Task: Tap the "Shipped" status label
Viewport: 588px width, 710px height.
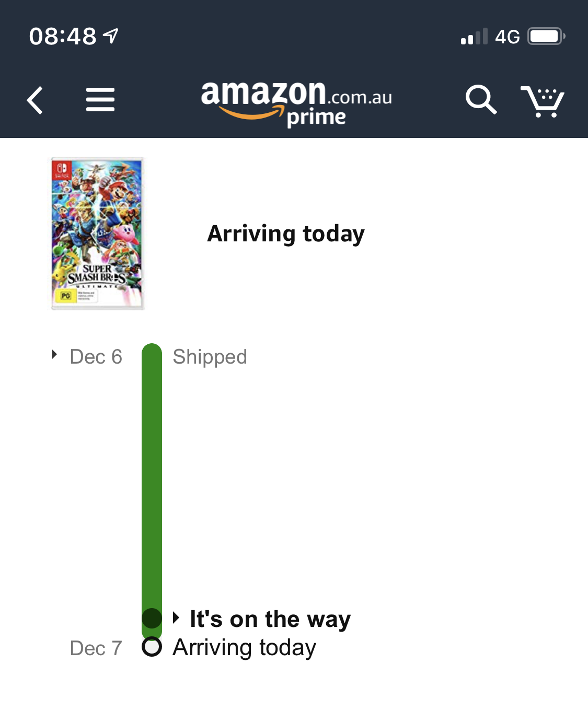Action: 210,357
